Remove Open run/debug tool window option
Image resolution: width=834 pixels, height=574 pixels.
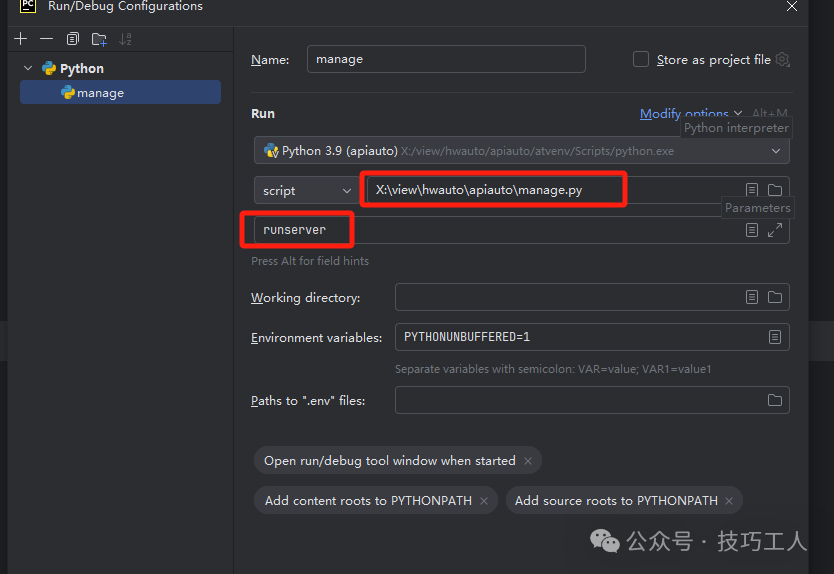pos(528,461)
